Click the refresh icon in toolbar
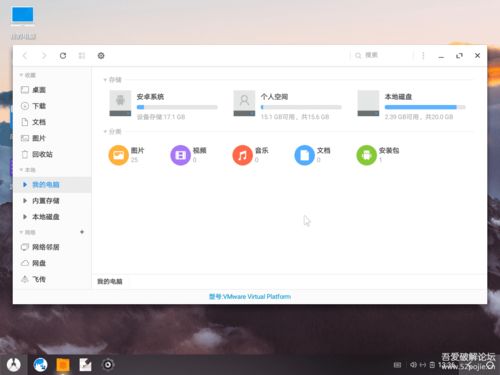Image resolution: width=500 pixels, height=375 pixels. coord(63,56)
